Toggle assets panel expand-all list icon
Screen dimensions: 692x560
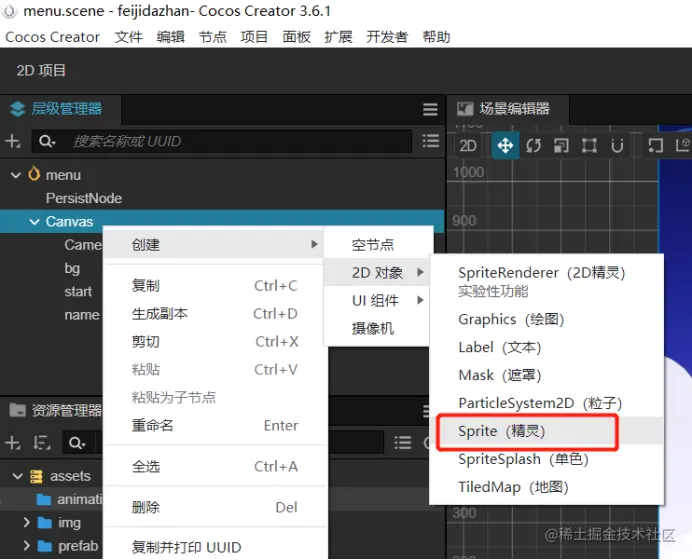pos(402,442)
